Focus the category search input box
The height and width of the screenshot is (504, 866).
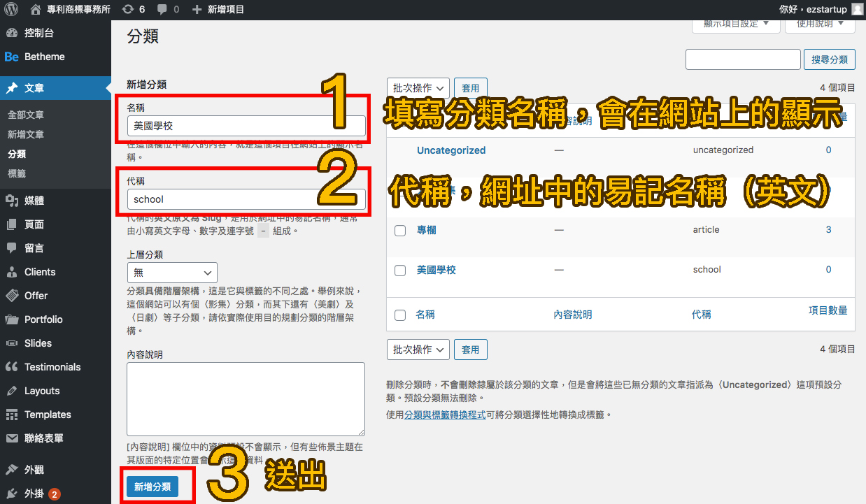pyautogui.click(x=743, y=60)
